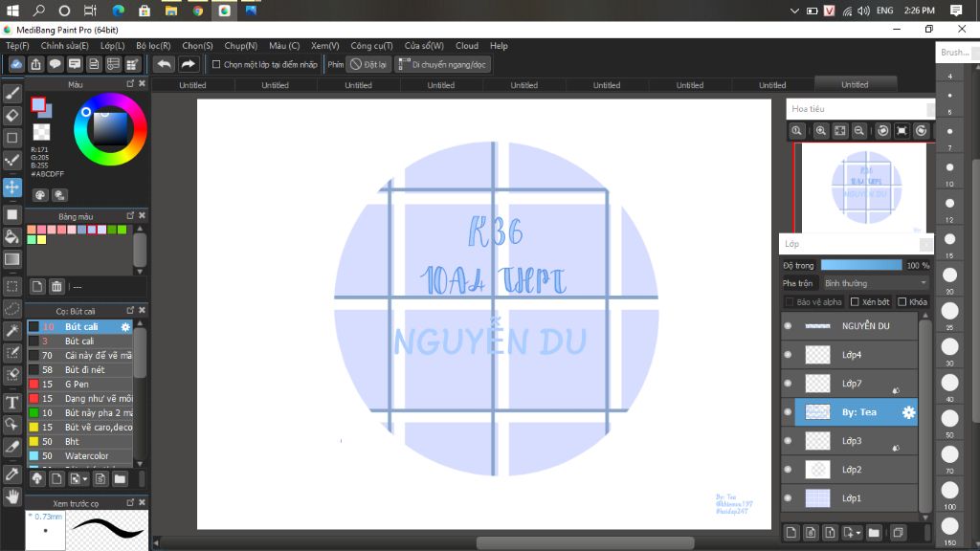980x551 pixels.
Task: Rotate navigator view left
Action: tap(882, 130)
